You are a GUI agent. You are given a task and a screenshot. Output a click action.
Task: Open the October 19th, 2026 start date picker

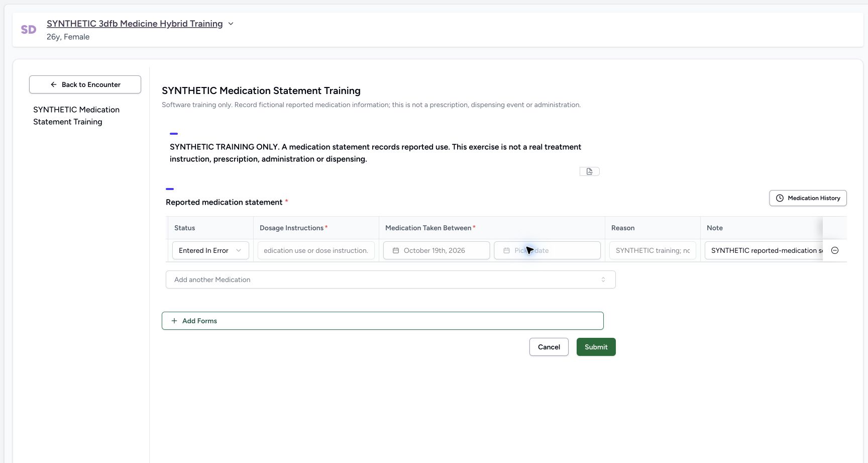tap(437, 250)
